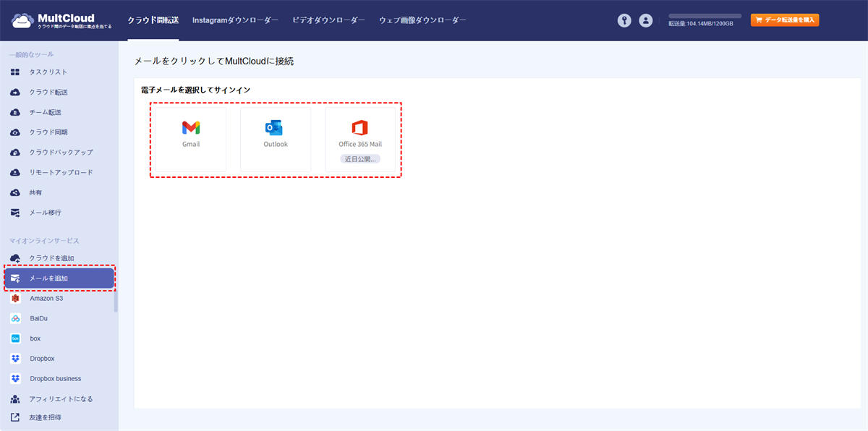Image resolution: width=868 pixels, height=431 pixels.
Task: Click the クラウド同期 label
Action: 48,132
